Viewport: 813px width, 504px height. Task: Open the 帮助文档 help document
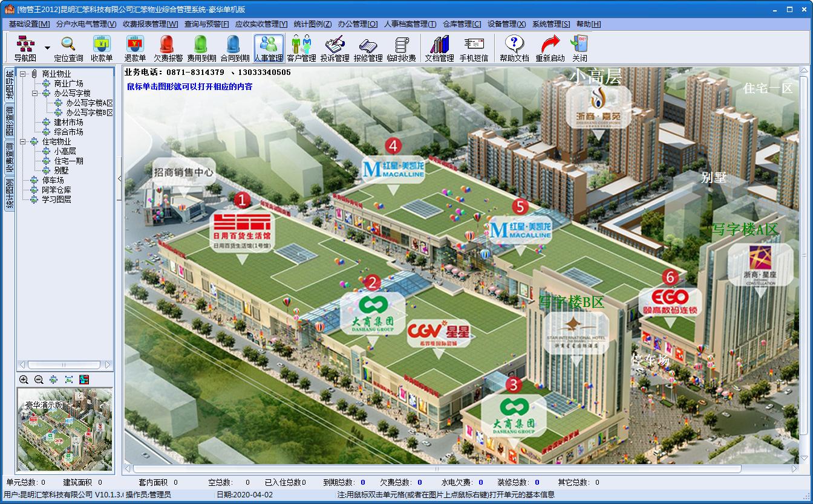tap(514, 48)
